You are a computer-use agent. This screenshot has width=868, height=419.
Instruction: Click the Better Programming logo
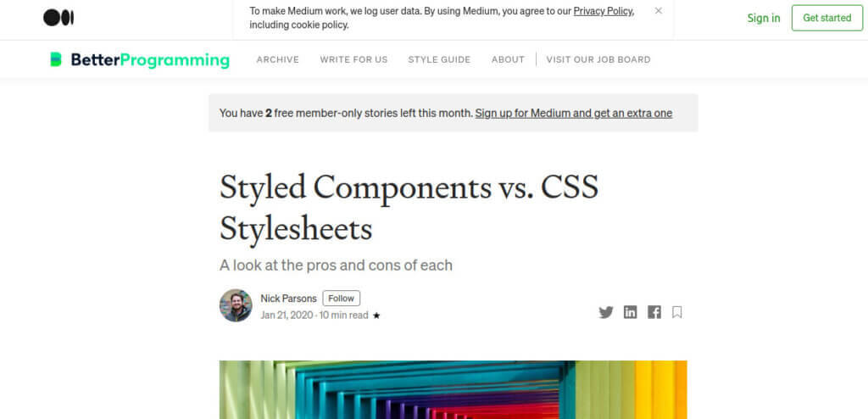pyautogui.click(x=140, y=59)
